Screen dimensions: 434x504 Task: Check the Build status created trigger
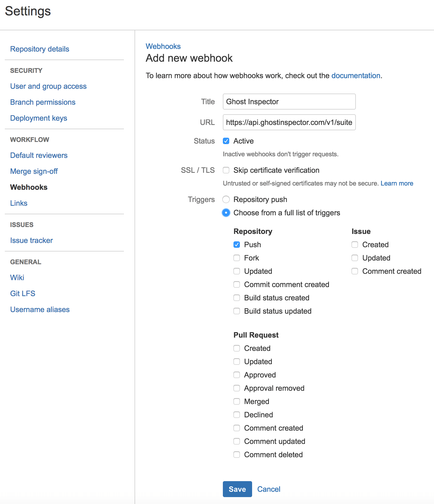237,298
